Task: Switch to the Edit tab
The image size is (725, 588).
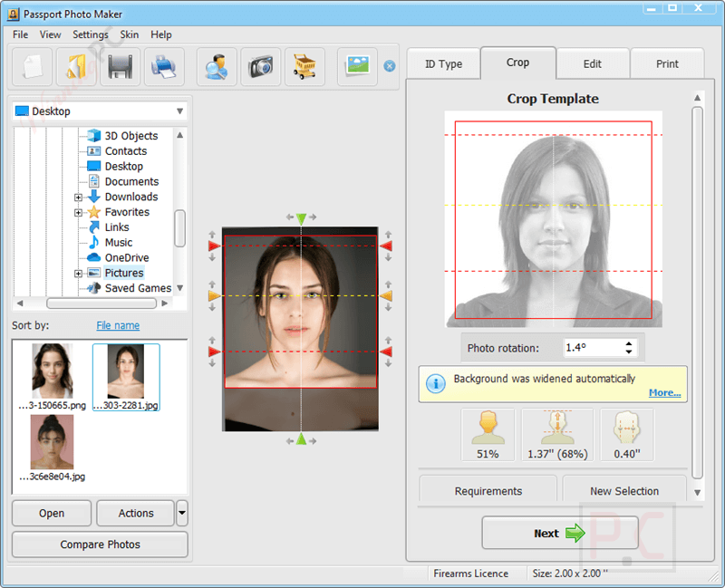Action: pyautogui.click(x=593, y=63)
